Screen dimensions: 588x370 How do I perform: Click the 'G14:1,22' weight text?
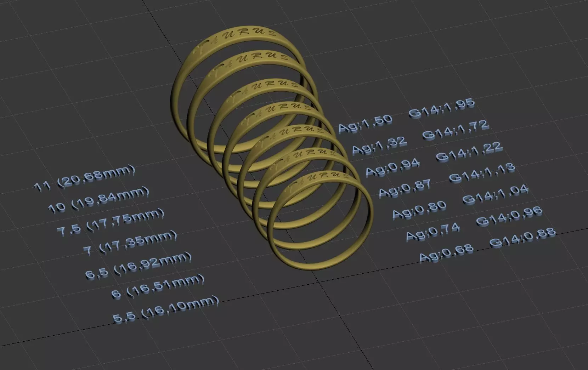(470, 152)
